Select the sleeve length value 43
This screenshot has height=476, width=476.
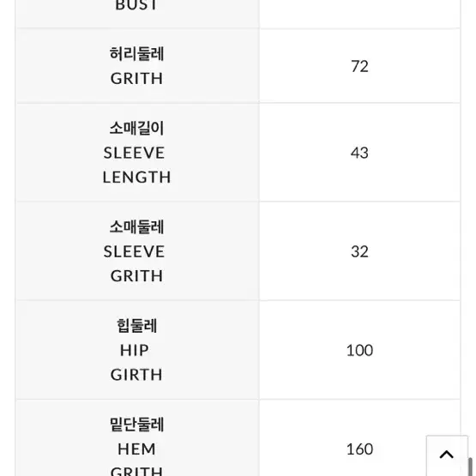[x=359, y=153]
